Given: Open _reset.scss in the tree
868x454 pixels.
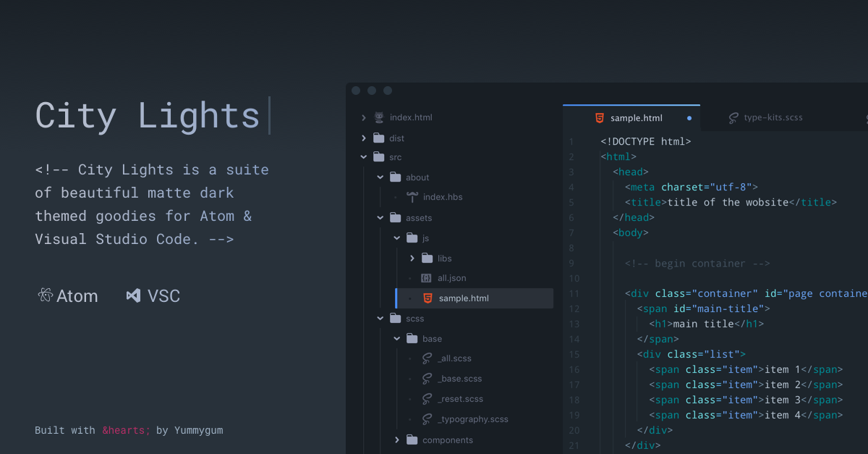Looking at the screenshot, I should pyautogui.click(x=460, y=399).
